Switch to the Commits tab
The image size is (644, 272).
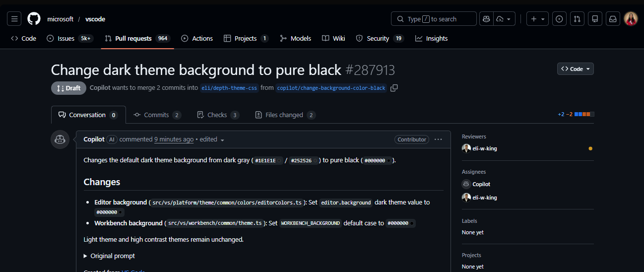tap(157, 115)
